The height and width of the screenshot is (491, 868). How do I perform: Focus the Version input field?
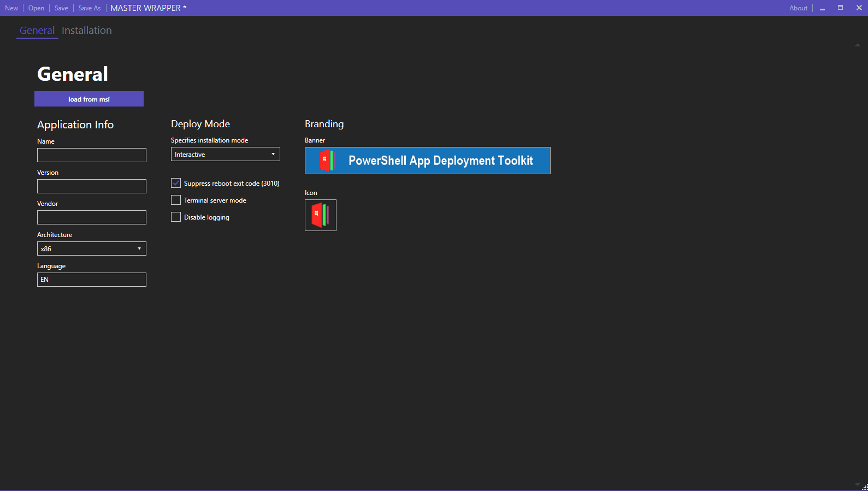[92, 186]
